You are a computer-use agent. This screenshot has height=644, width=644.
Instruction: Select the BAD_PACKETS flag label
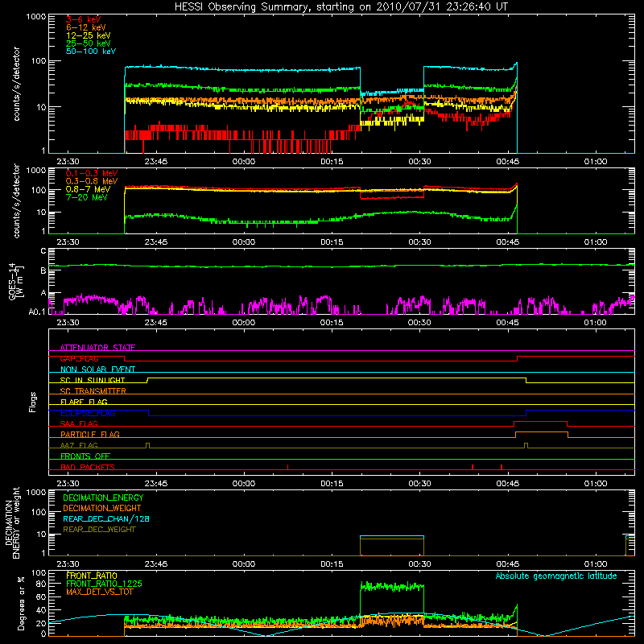tap(88, 467)
